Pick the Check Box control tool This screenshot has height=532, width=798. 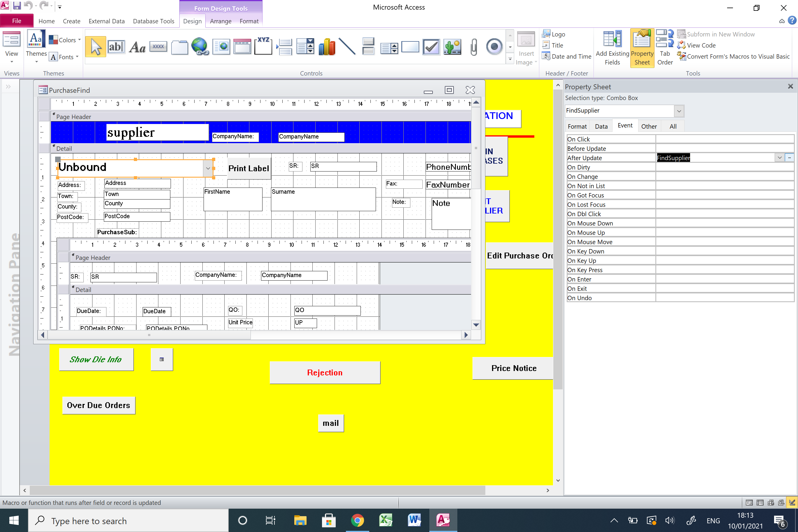click(431, 47)
